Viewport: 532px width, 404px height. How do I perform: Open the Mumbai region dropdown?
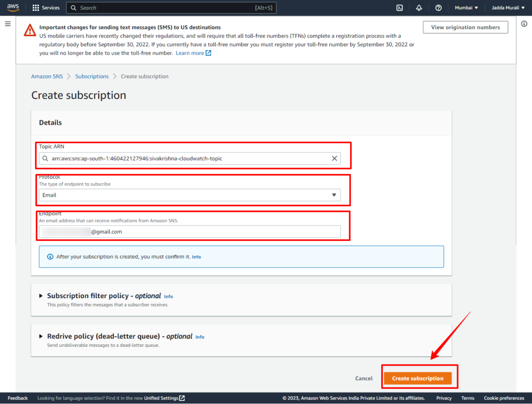click(x=466, y=8)
